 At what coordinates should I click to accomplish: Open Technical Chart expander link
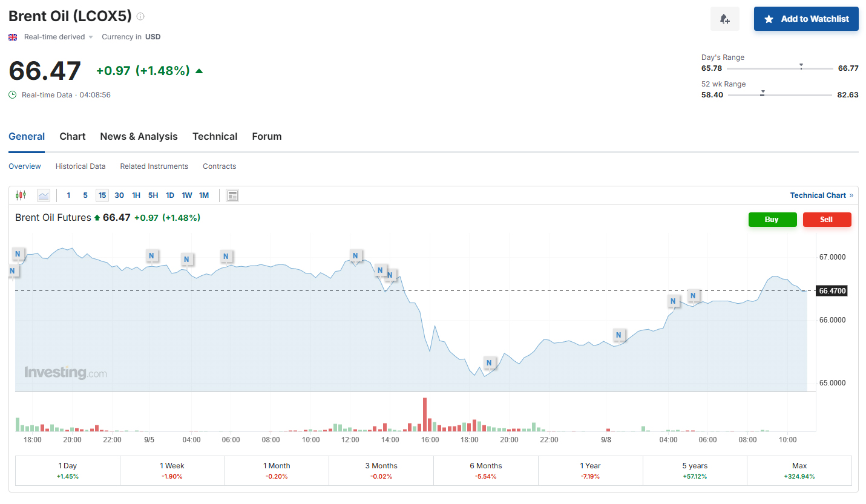coord(821,195)
